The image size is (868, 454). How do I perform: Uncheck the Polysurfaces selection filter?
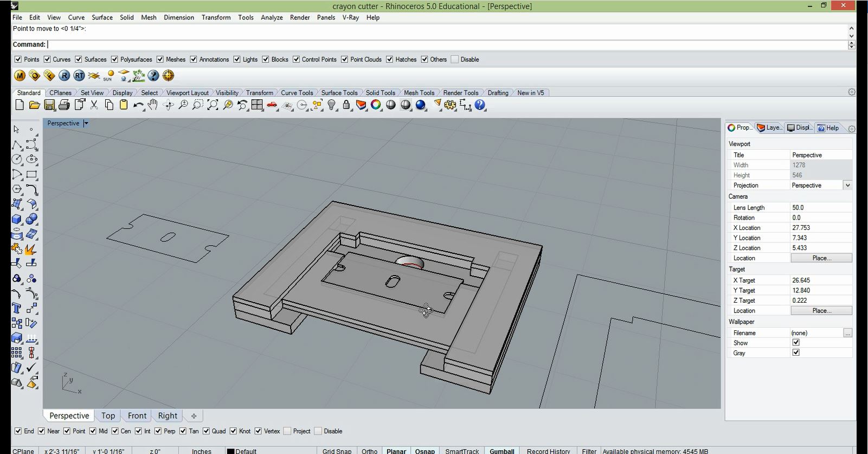tap(114, 60)
